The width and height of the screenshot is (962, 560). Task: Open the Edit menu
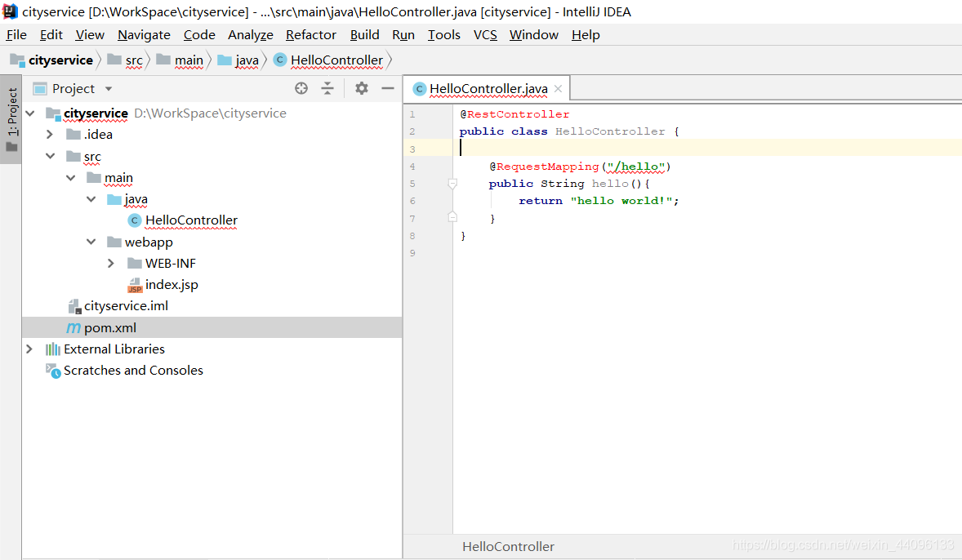(x=51, y=35)
